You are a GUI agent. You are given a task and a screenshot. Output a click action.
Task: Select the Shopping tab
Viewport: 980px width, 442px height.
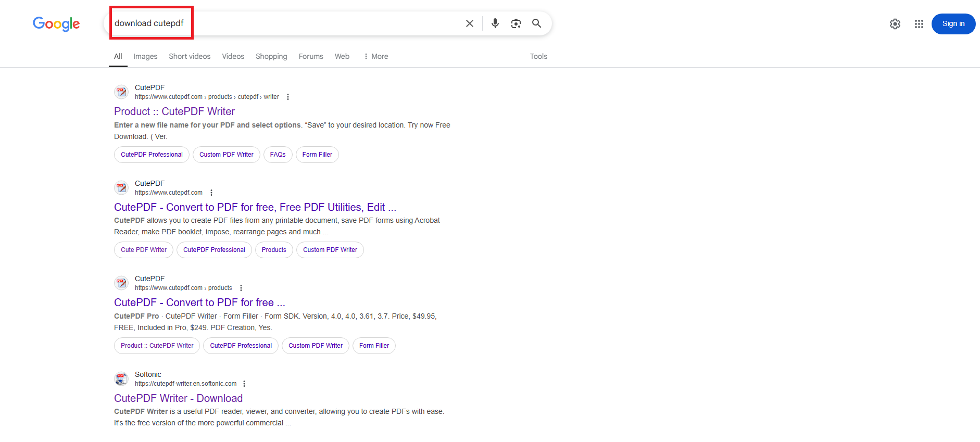tap(271, 56)
